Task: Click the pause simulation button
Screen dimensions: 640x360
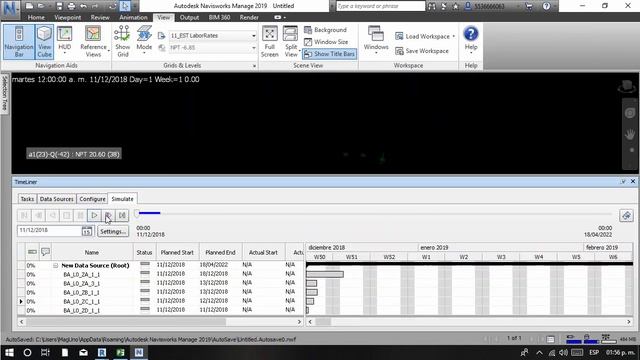Action: (x=80, y=215)
